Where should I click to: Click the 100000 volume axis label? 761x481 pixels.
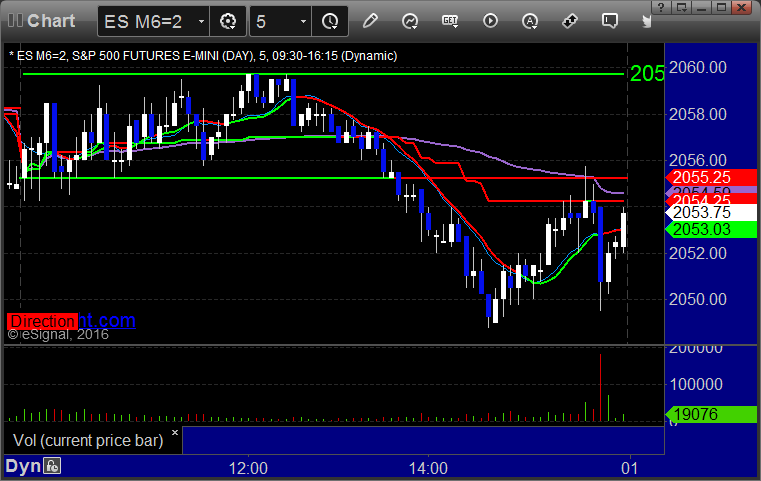click(696, 384)
